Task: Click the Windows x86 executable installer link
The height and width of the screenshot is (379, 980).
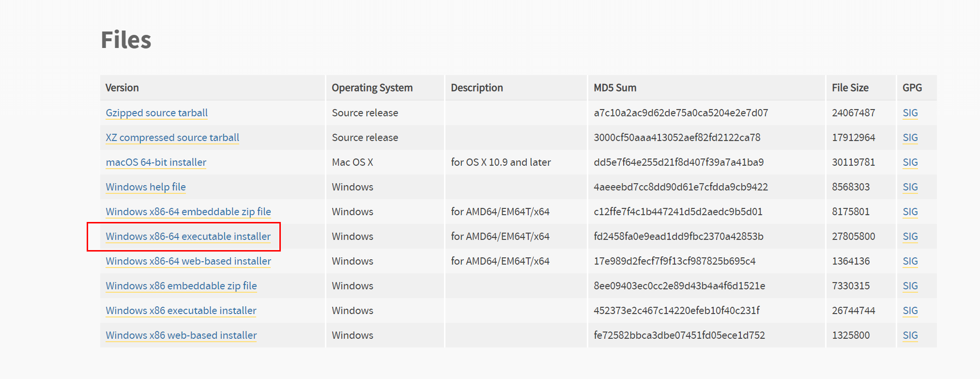Action: [x=181, y=311]
